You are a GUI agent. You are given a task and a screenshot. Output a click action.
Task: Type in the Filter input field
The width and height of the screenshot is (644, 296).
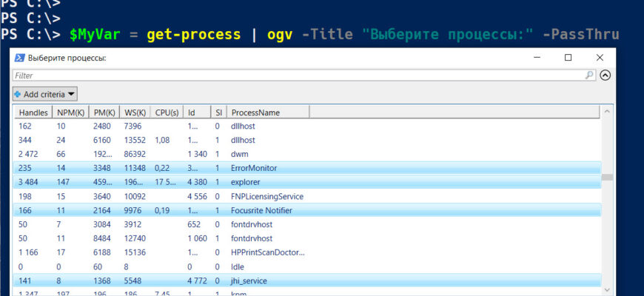click(296, 75)
